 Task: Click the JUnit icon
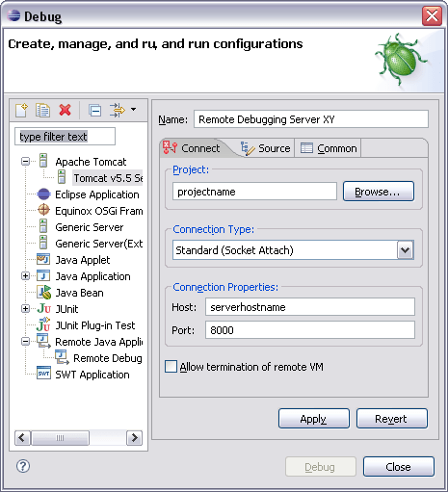click(x=43, y=308)
